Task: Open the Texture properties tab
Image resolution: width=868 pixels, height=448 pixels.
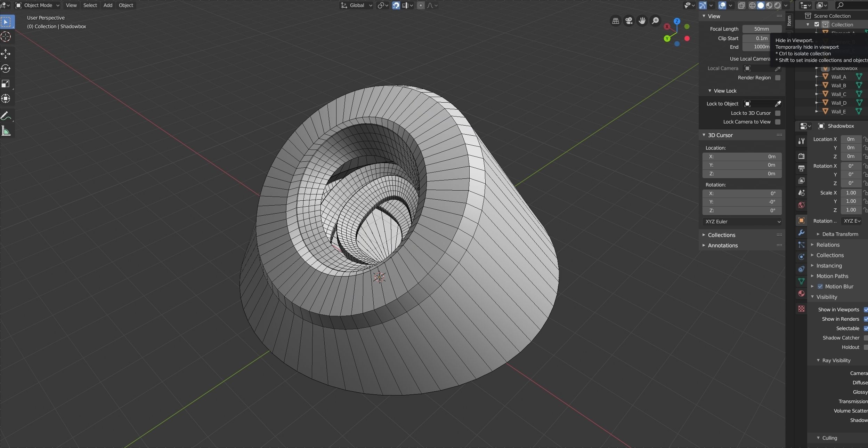Action: tap(801, 309)
